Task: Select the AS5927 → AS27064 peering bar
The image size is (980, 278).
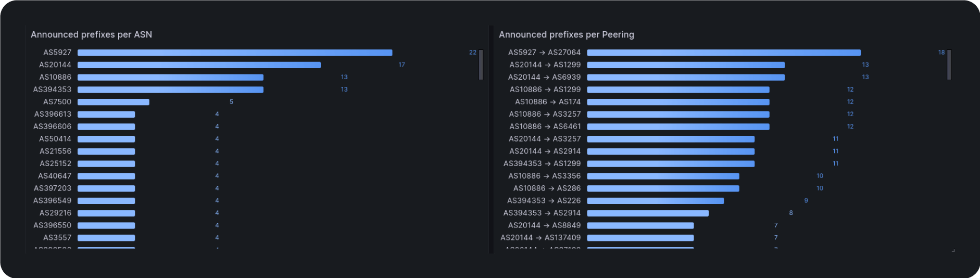Action: tap(723, 53)
